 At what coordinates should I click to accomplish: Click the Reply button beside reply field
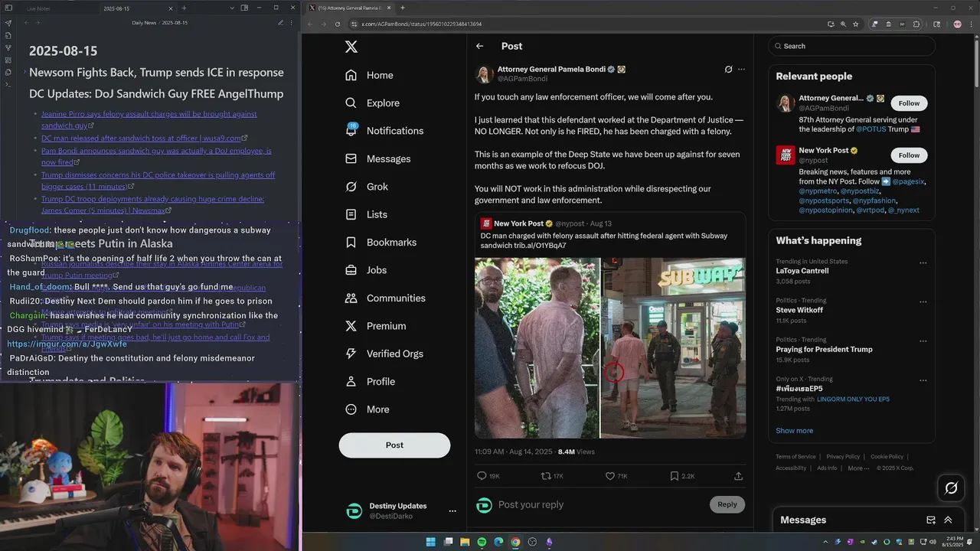click(727, 504)
